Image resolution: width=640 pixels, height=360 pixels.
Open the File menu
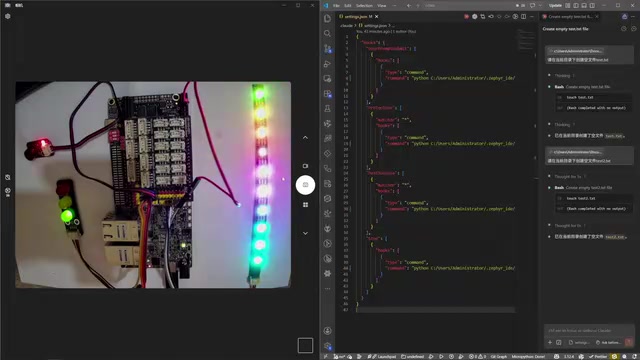click(x=336, y=6)
